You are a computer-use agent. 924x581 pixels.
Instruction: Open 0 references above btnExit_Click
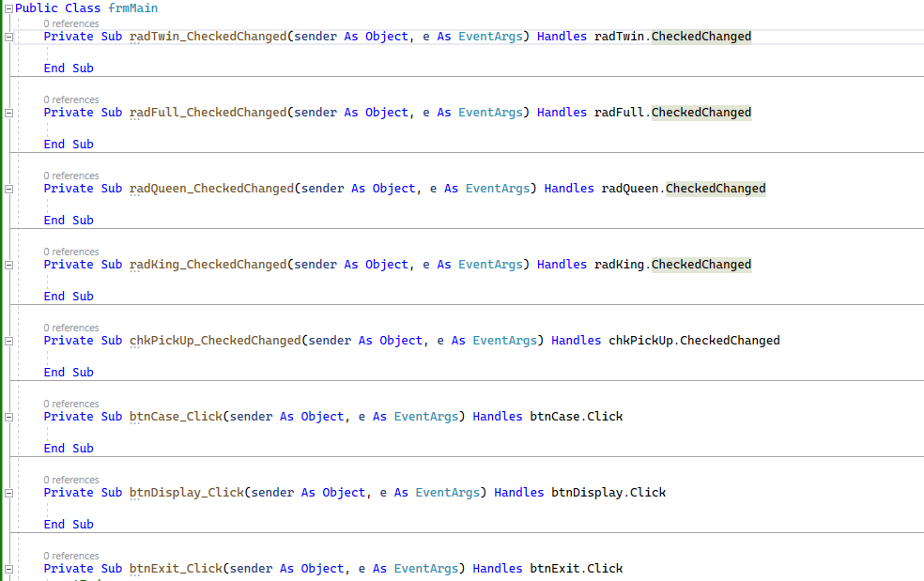(71, 555)
